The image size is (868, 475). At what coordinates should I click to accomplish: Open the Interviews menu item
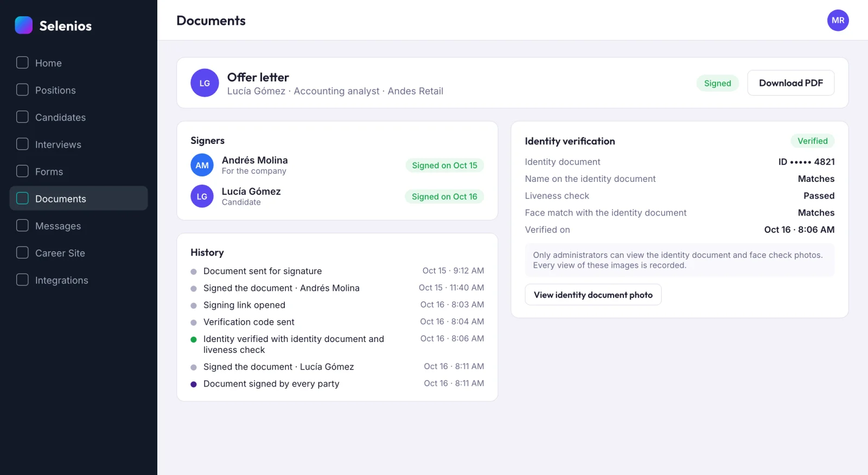tap(79, 144)
